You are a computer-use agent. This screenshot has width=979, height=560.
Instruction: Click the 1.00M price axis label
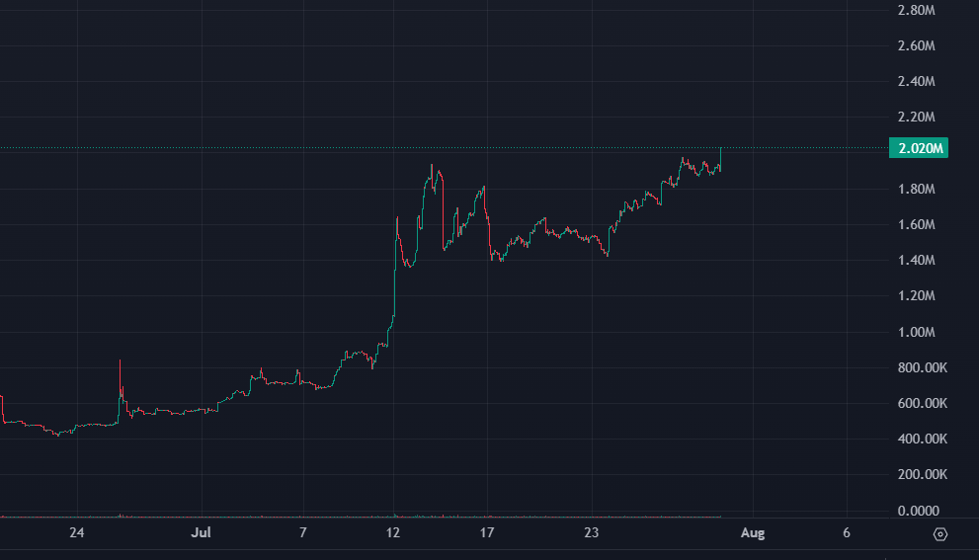[x=916, y=332]
